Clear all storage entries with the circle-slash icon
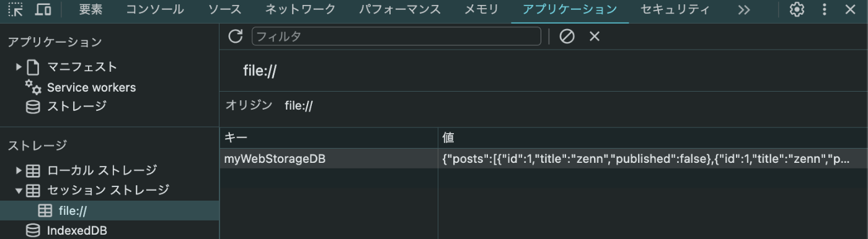Image resolution: width=868 pixels, height=239 pixels. (x=567, y=37)
